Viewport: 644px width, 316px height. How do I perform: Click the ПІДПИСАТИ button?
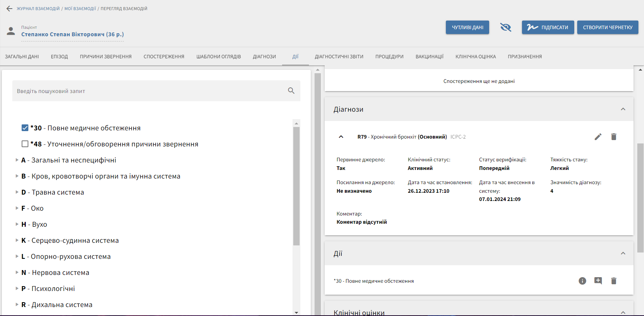pos(547,27)
